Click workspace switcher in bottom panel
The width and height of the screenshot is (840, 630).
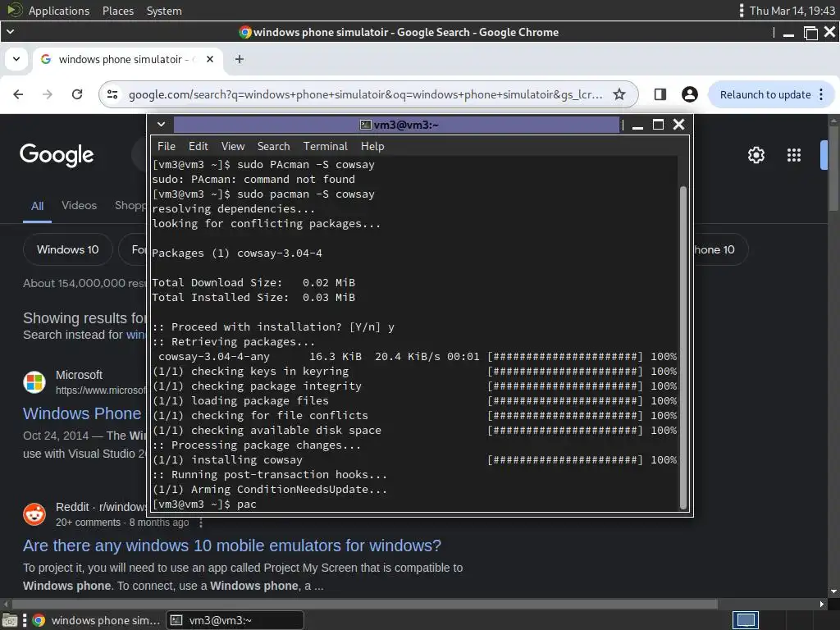[746, 620]
